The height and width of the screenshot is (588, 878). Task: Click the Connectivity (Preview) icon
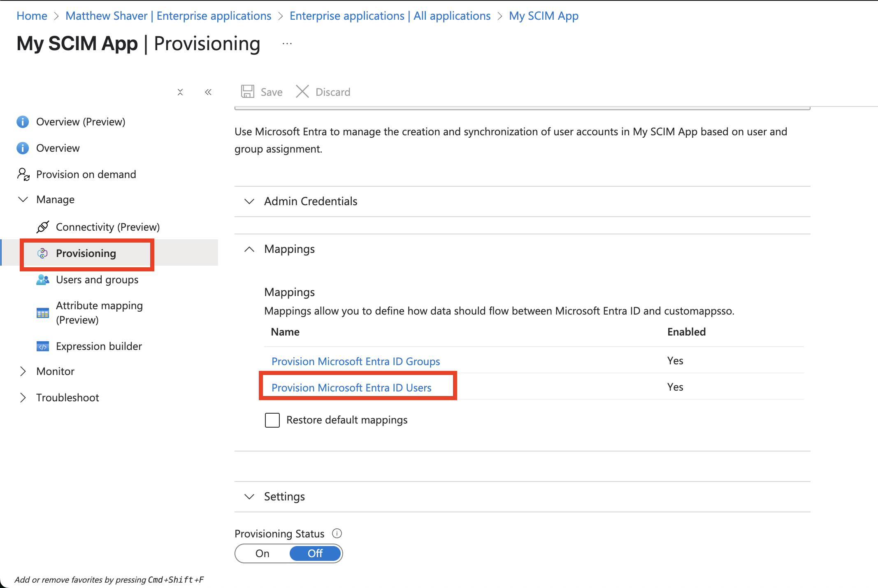[x=43, y=227]
